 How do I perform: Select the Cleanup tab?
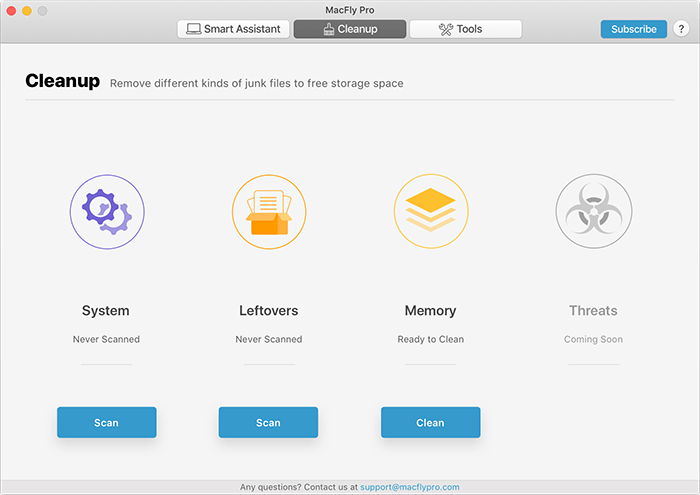coord(350,29)
